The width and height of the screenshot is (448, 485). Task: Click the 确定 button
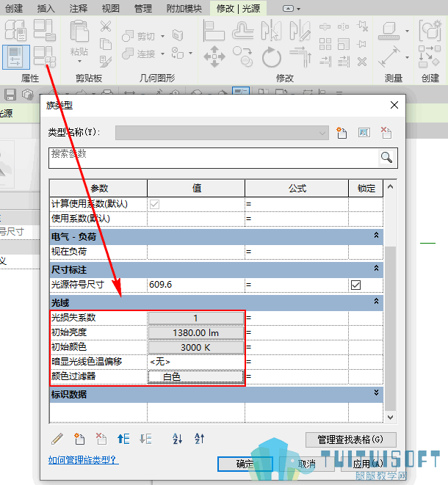coord(245,464)
